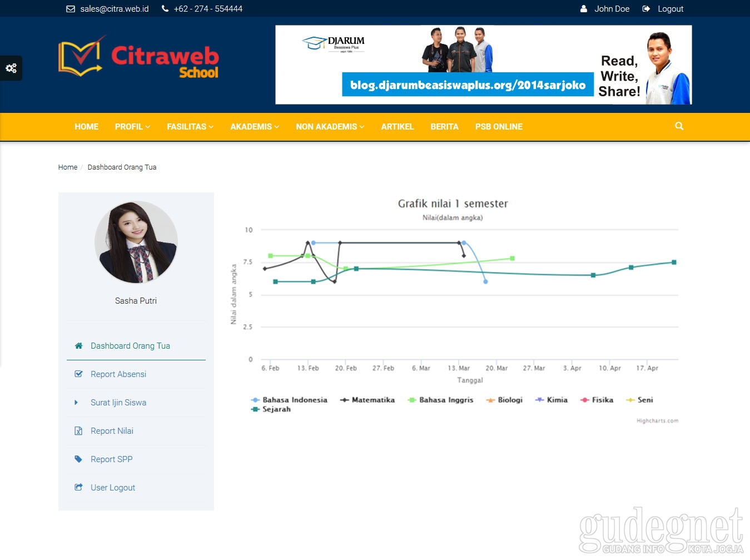Select the ARTIKEL menu item
Screen dimensions: 750x560
click(x=398, y=126)
